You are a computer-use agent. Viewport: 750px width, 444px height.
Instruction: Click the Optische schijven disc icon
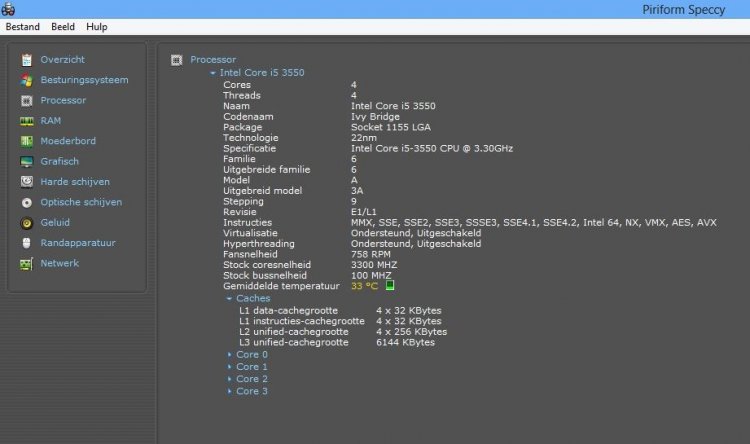(27, 202)
